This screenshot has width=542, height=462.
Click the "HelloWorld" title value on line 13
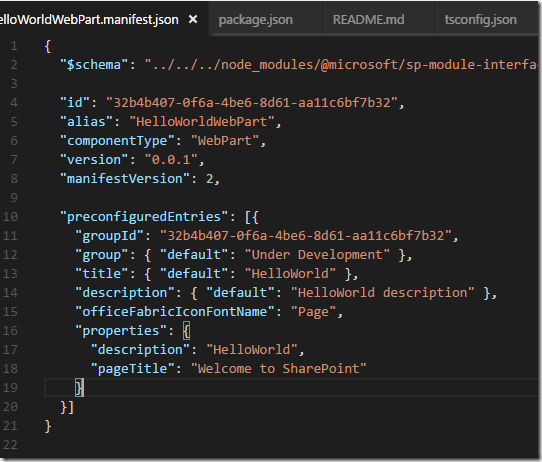(x=291, y=274)
